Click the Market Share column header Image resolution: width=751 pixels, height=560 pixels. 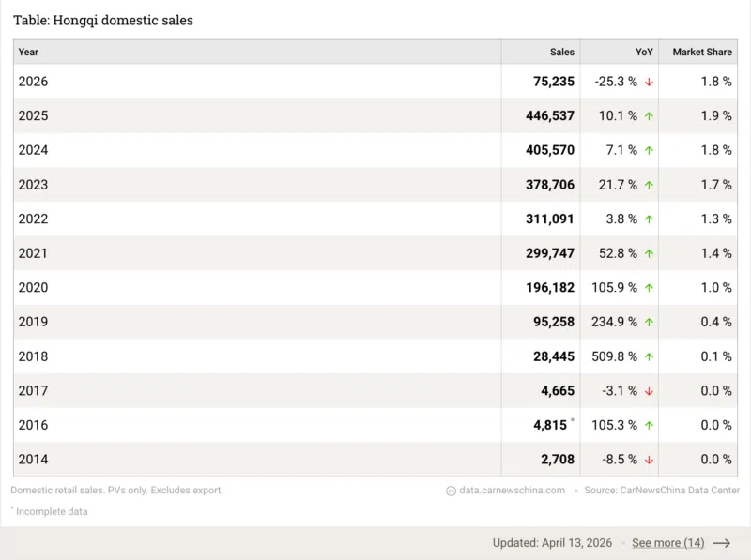click(701, 53)
